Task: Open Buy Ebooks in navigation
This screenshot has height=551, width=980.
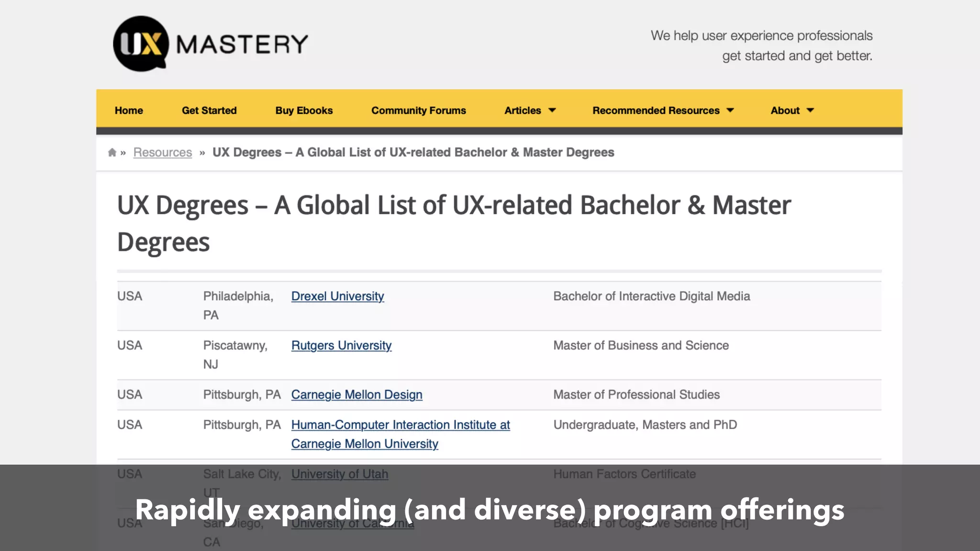Action: click(304, 110)
